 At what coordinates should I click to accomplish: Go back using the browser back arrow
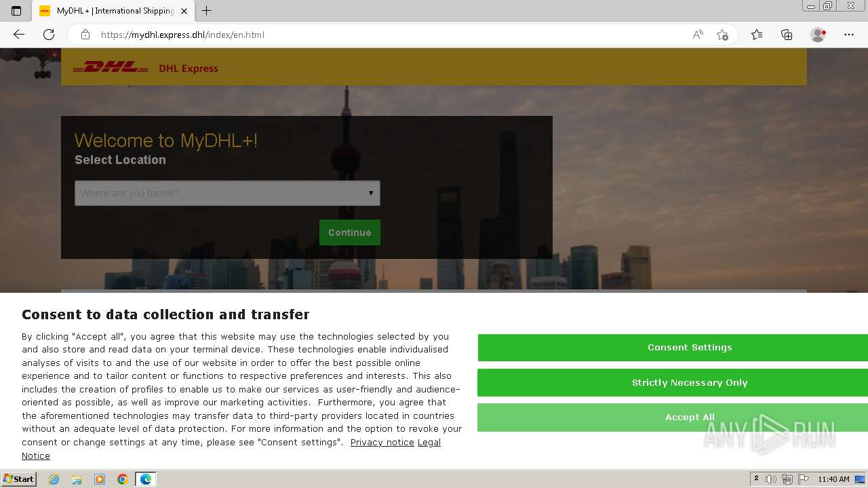click(x=19, y=35)
